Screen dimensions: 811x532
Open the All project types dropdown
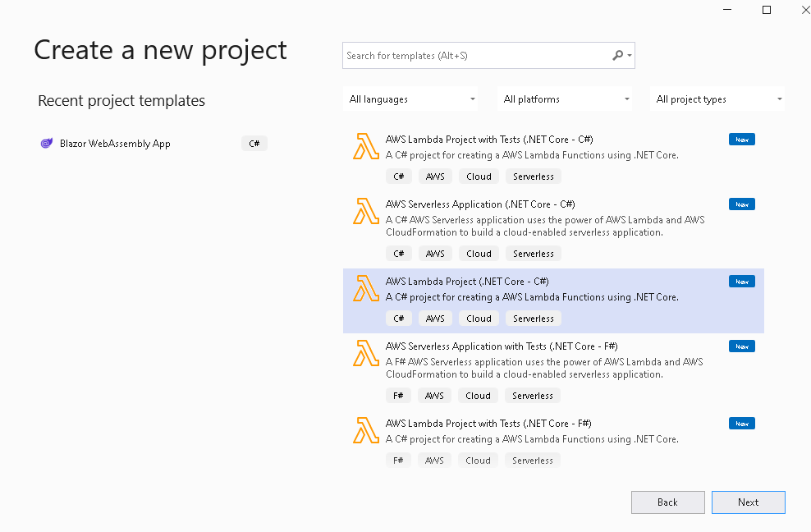click(x=717, y=99)
